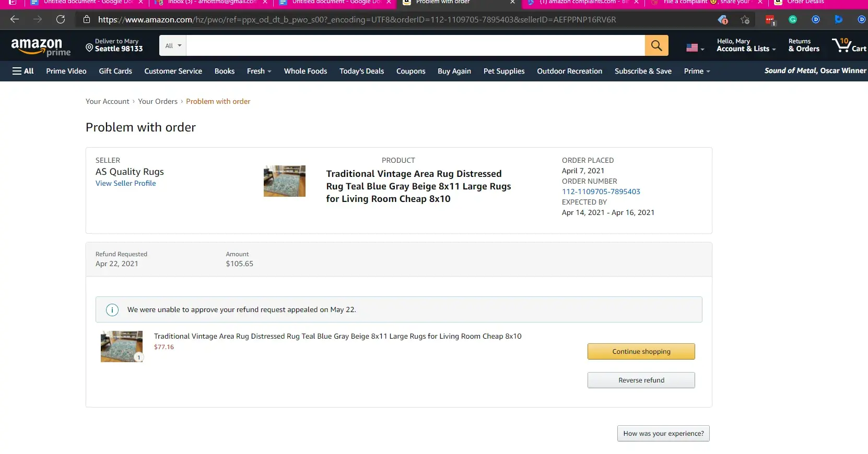
Task: Open the US flag language selector
Action: [x=695, y=47]
